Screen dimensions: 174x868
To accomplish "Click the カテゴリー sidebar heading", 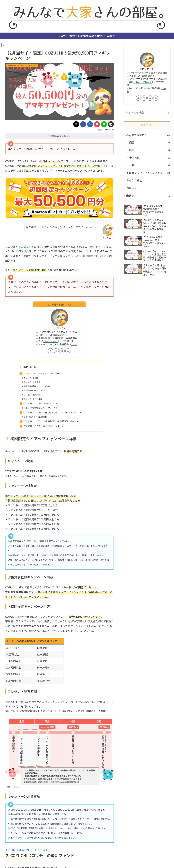I will click(147, 125).
